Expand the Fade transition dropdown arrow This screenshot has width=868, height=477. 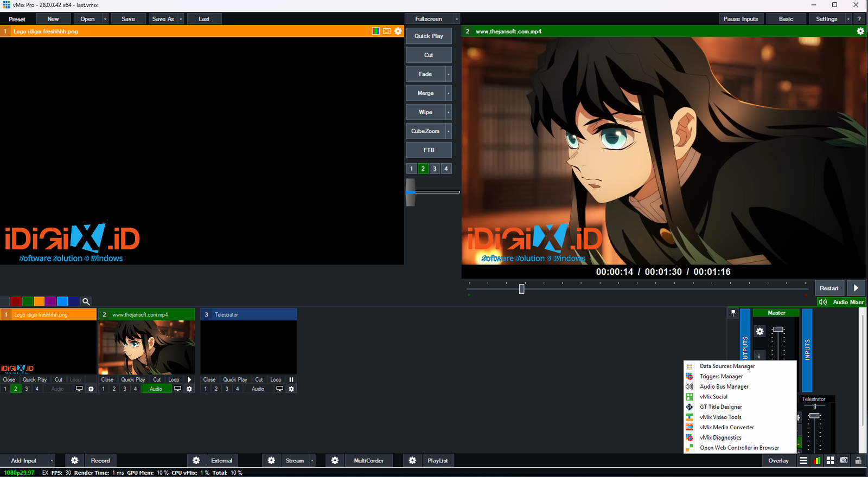[x=449, y=74]
